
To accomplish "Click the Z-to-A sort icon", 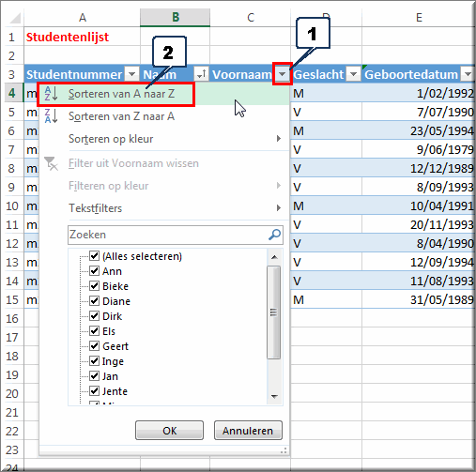I will click(x=51, y=116).
